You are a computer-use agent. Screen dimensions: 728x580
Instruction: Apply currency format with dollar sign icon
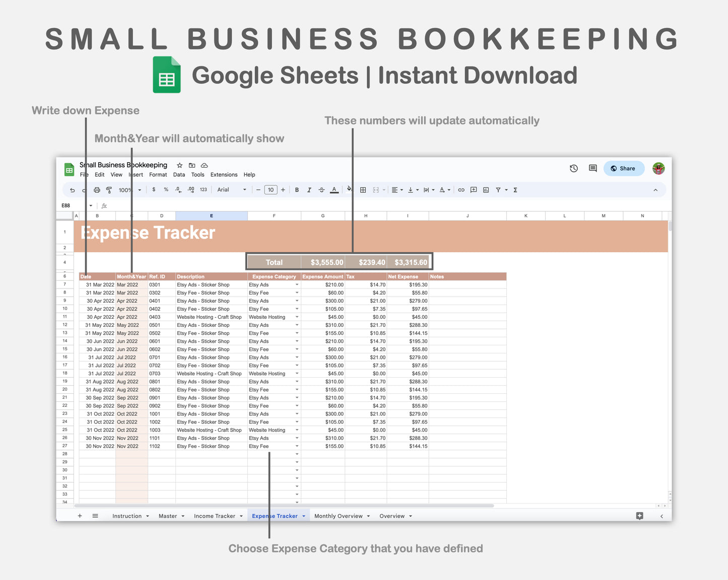point(154,190)
